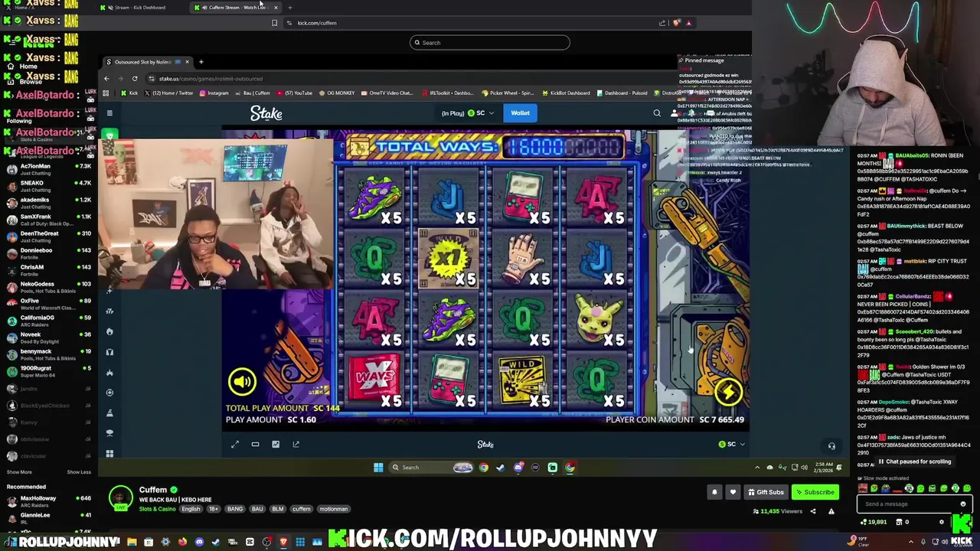
Task: Open Steam from streamed taskbar
Action: (x=501, y=468)
